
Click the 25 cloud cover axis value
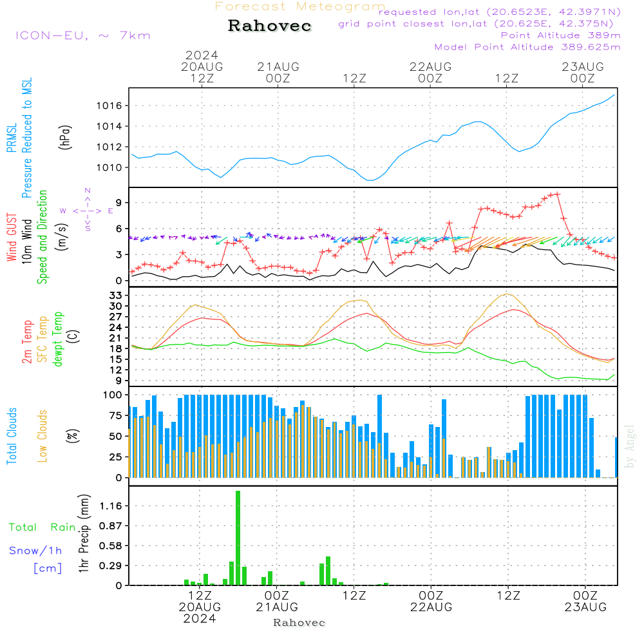coord(115,457)
